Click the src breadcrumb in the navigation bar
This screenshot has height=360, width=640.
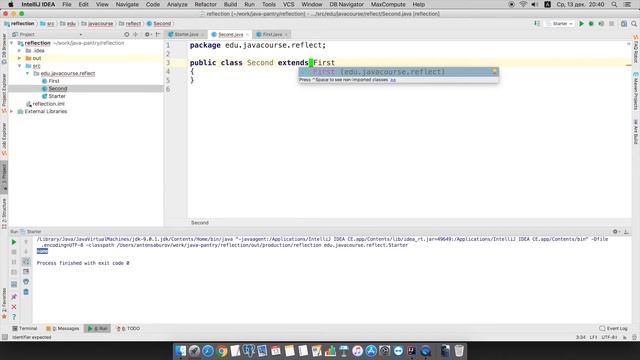tap(47, 24)
